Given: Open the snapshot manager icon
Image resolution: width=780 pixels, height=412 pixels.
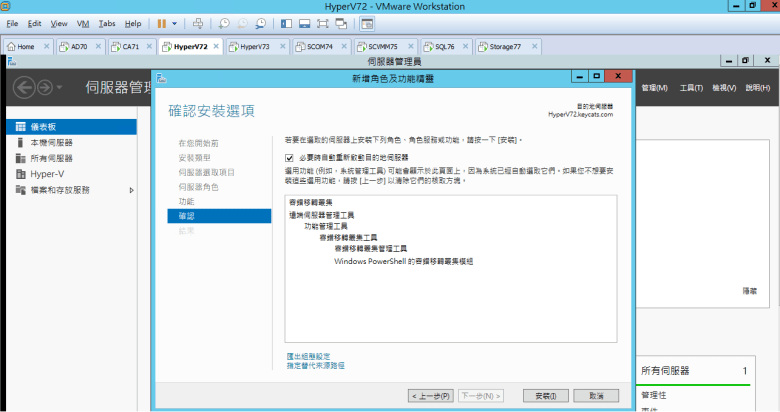Looking at the screenshot, I should (x=260, y=22).
